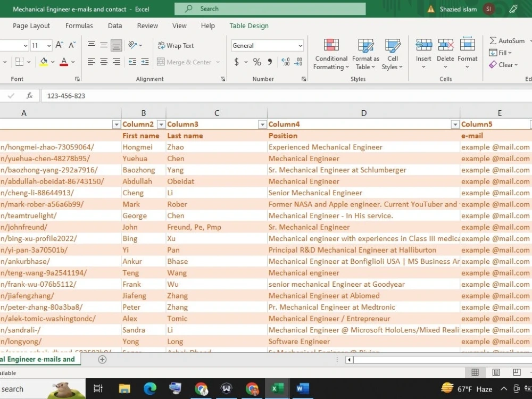The height and width of the screenshot is (399, 532).
Task: Switch to Page Break Preview in status bar
Action: (x=517, y=372)
